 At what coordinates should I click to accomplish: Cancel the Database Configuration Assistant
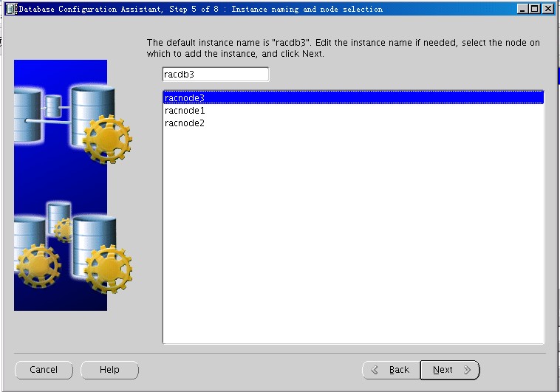point(44,370)
